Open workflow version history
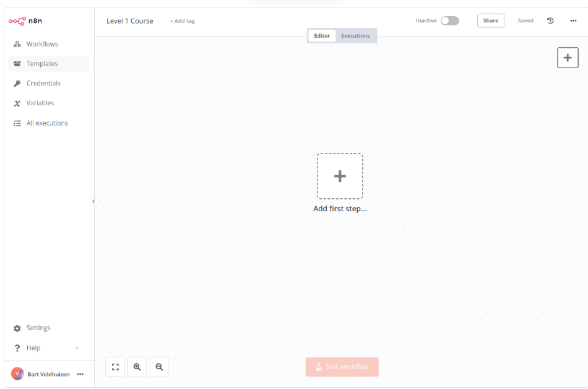The width and height of the screenshot is (588, 389). coord(550,20)
